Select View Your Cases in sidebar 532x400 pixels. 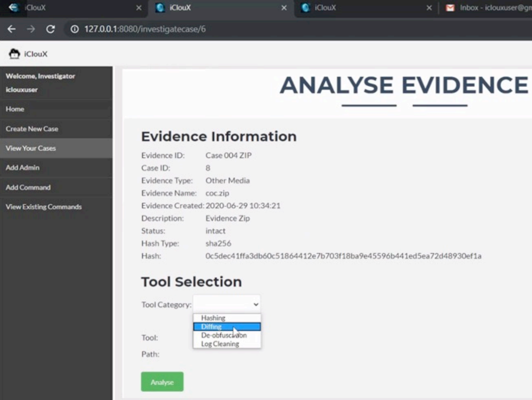(56, 148)
